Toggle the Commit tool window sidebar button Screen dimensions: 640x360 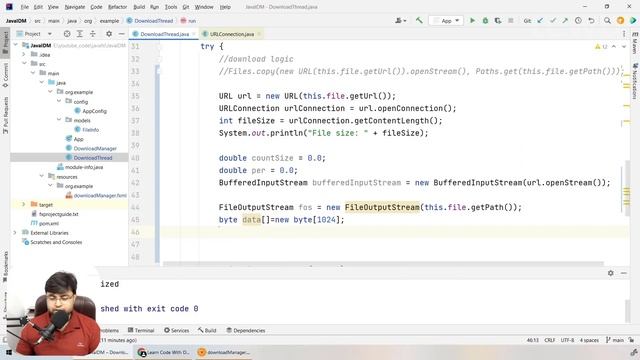tap(5, 75)
